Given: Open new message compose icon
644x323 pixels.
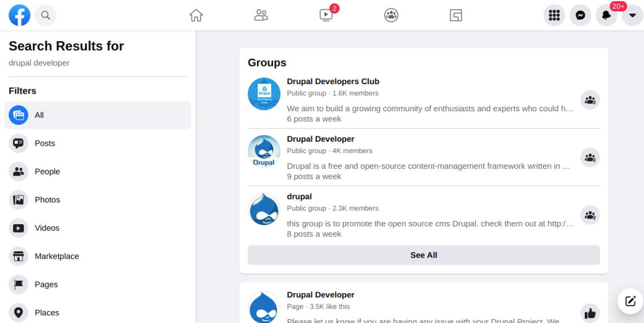Looking at the screenshot, I should pos(630,301).
